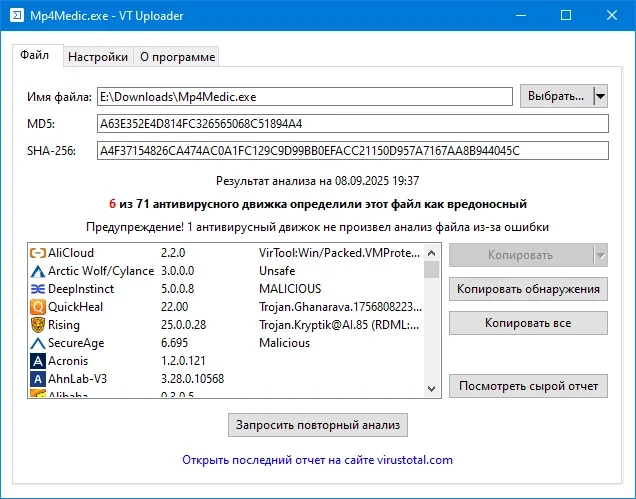Click the Выбрать... file button
636x499 pixels.
[556, 97]
